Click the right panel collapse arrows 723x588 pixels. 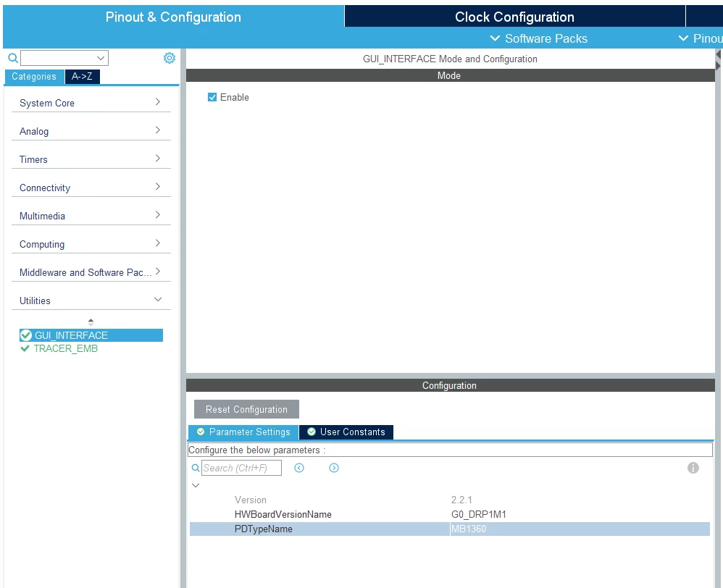click(719, 60)
